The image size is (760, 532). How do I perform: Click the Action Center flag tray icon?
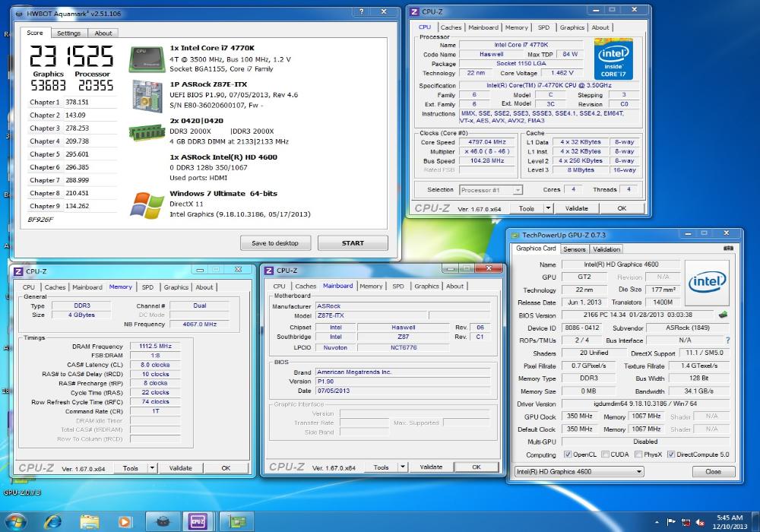(671, 522)
